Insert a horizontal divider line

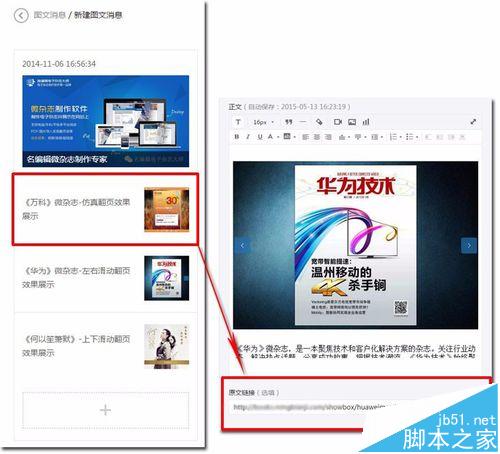[x=303, y=122]
